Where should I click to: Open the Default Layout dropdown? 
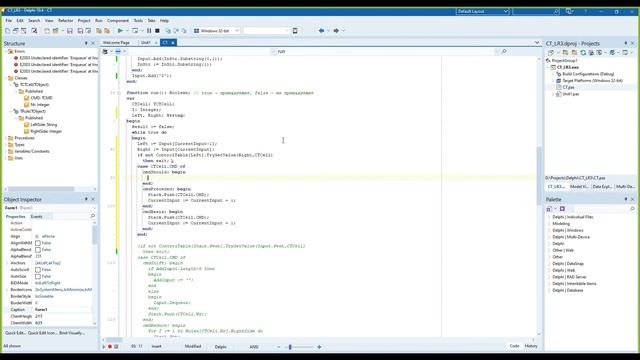tap(506, 11)
